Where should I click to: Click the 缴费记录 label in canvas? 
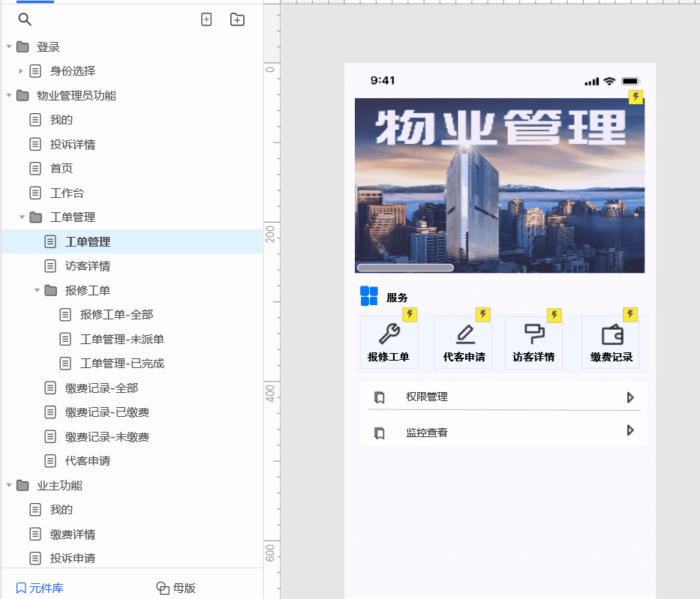(x=611, y=357)
